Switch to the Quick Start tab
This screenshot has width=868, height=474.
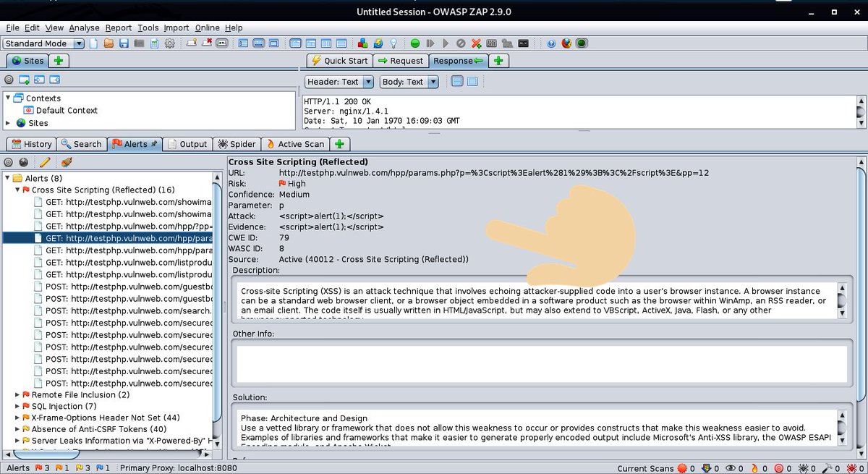click(x=340, y=61)
